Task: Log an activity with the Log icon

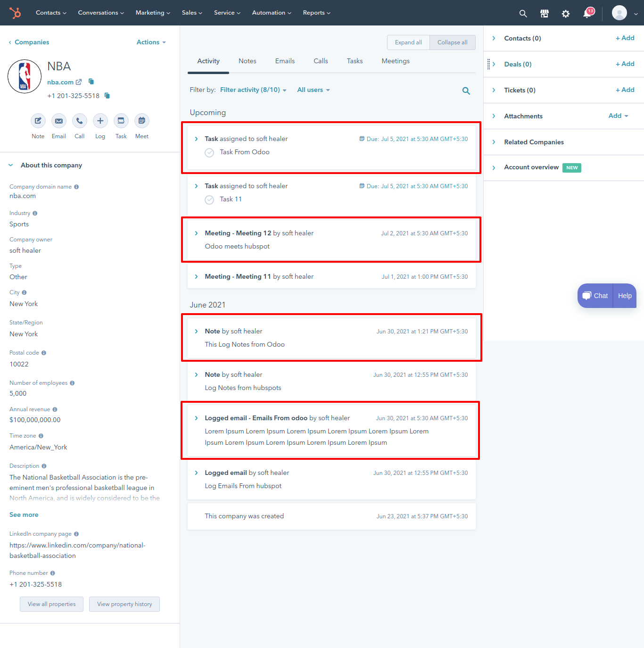Action: [100, 121]
